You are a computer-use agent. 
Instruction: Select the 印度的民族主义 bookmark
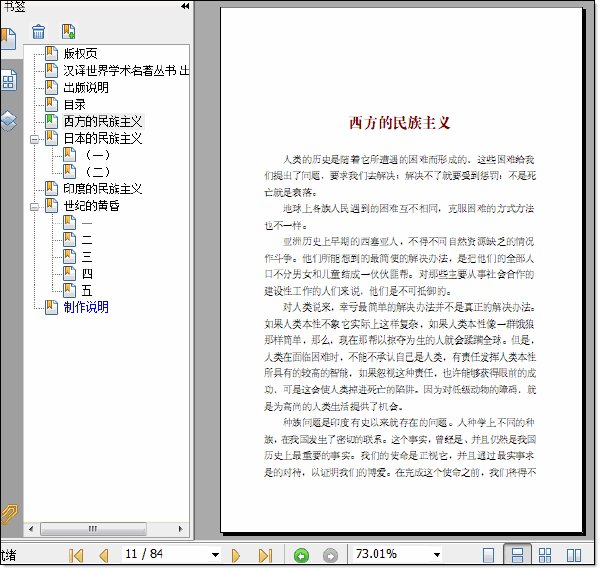(103, 189)
